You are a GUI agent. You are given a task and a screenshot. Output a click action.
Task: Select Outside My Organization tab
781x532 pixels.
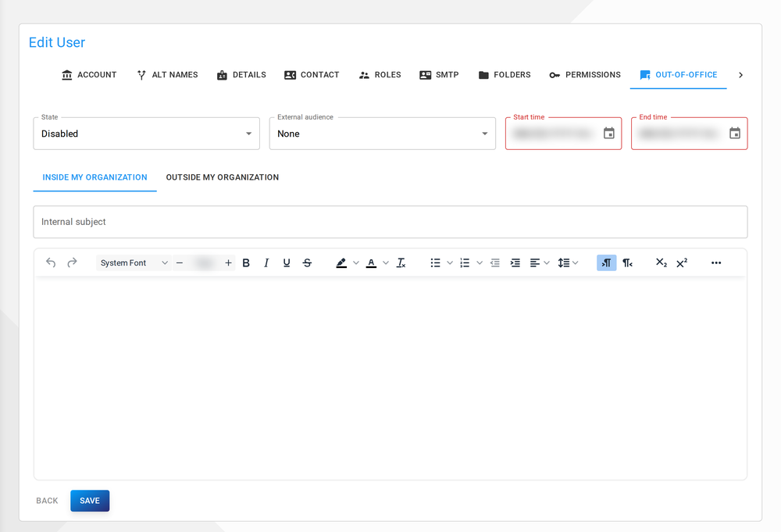[x=223, y=177]
